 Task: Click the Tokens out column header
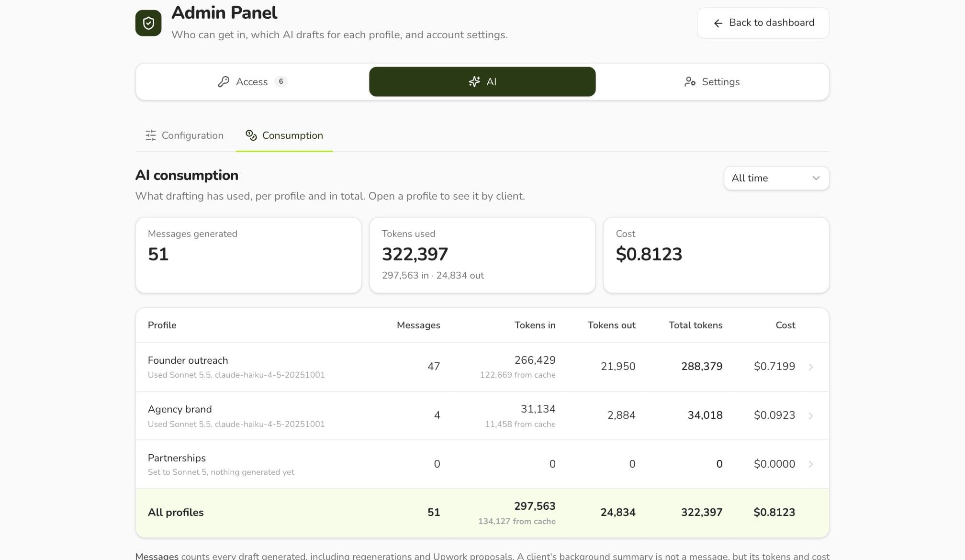tap(612, 325)
